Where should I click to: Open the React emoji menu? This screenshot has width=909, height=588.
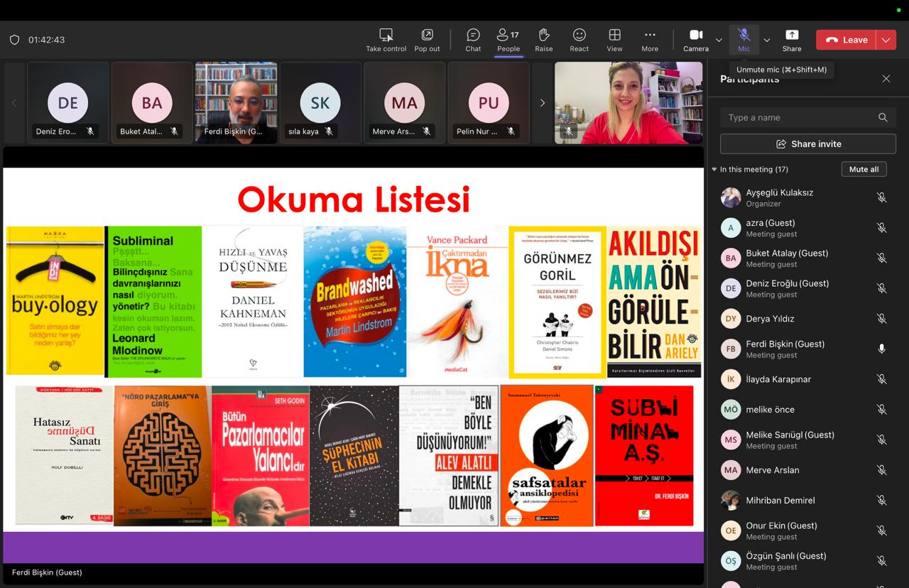point(579,40)
